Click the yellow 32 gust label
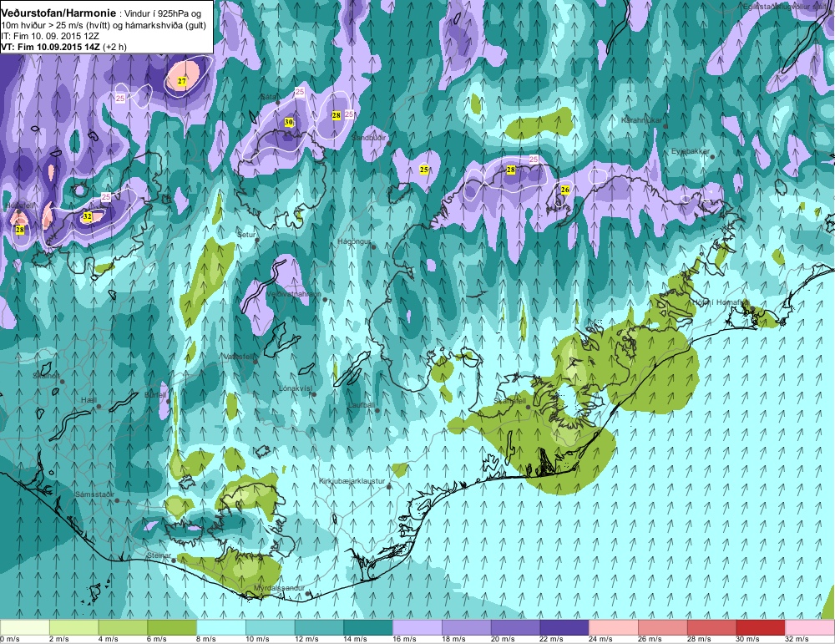Image resolution: width=835 pixels, height=644 pixels. click(87, 217)
